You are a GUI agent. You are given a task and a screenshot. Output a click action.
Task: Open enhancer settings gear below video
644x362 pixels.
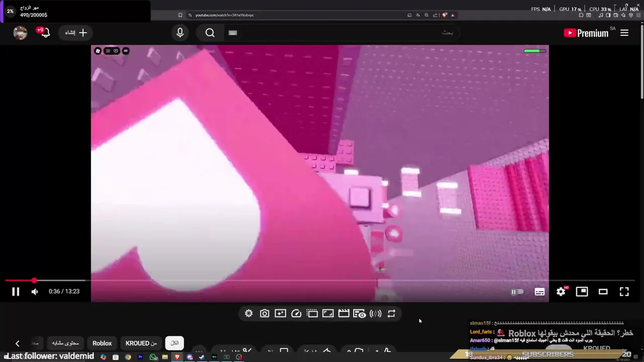[249, 313]
